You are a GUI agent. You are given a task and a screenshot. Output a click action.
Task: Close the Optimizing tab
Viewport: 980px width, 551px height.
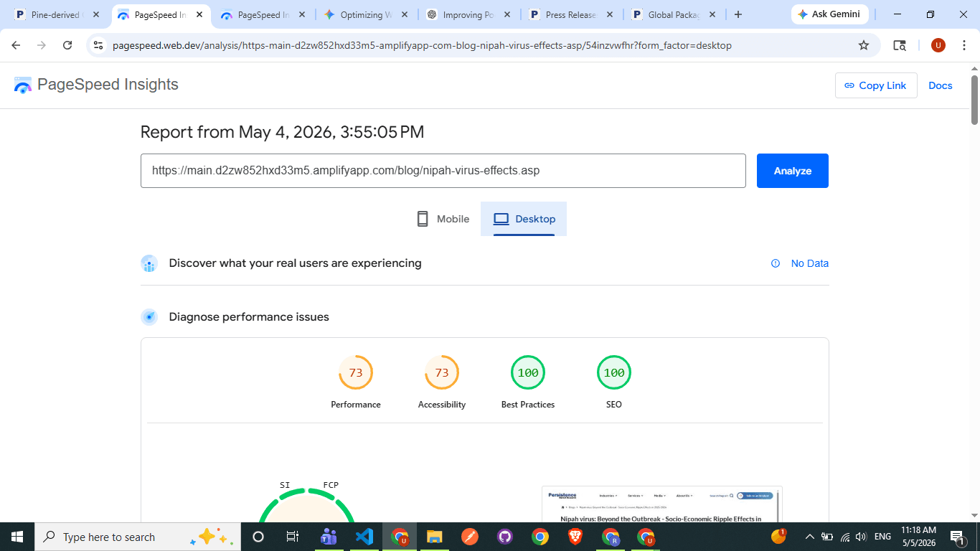pyautogui.click(x=405, y=14)
